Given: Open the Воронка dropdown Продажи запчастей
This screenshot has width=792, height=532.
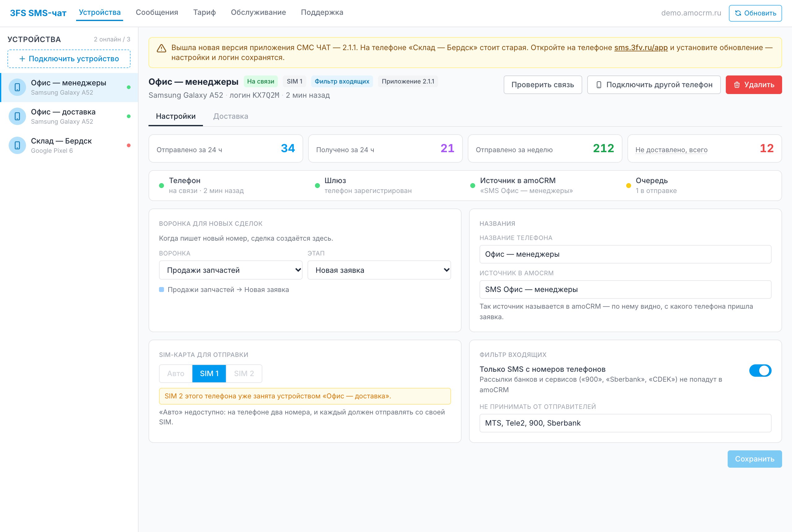Looking at the screenshot, I should coord(231,270).
